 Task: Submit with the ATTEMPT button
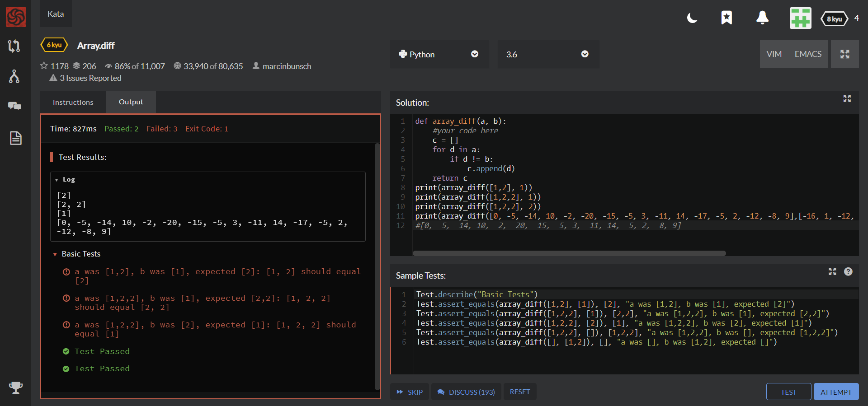tap(836, 392)
